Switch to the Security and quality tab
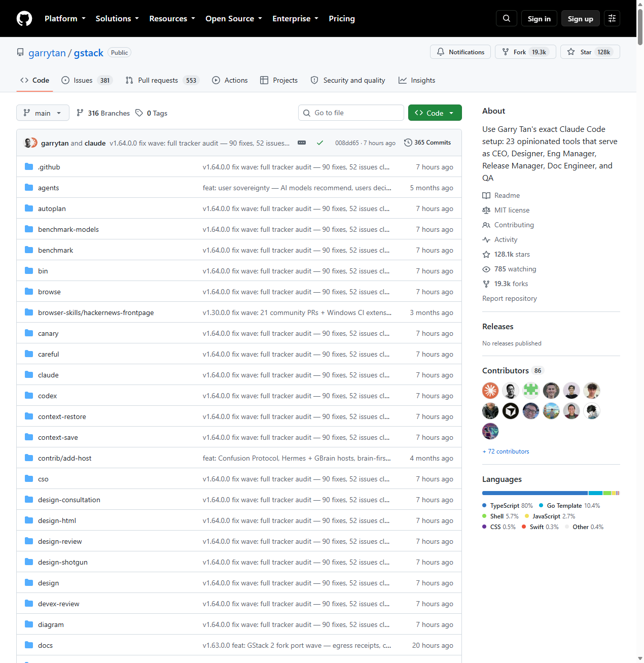Image resolution: width=644 pixels, height=663 pixels. pos(348,80)
